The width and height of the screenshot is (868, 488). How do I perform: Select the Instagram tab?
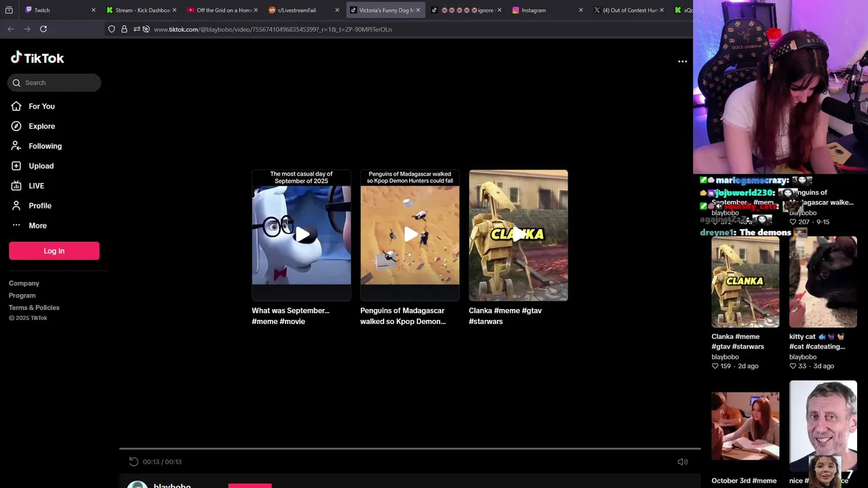point(546,10)
